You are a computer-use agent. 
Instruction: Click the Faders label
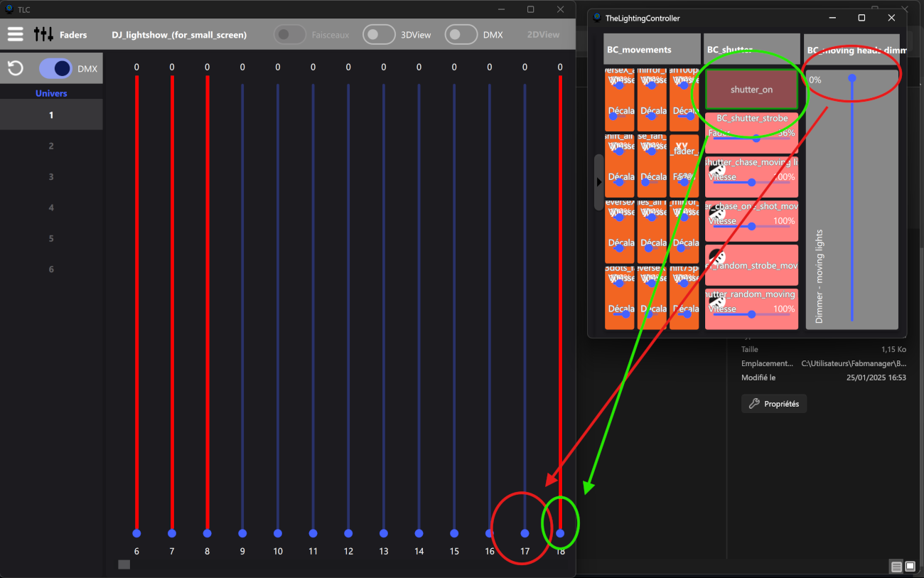pyautogui.click(x=73, y=34)
